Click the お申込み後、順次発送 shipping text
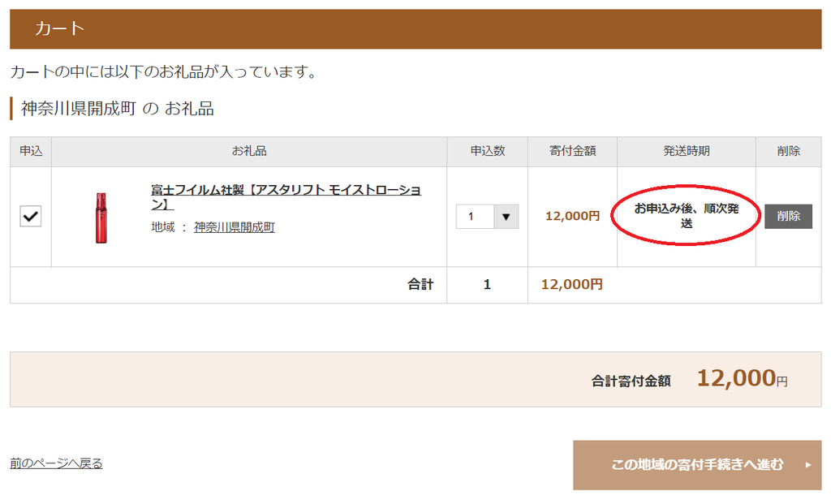Image resolution: width=831 pixels, height=504 pixels. 687,216
